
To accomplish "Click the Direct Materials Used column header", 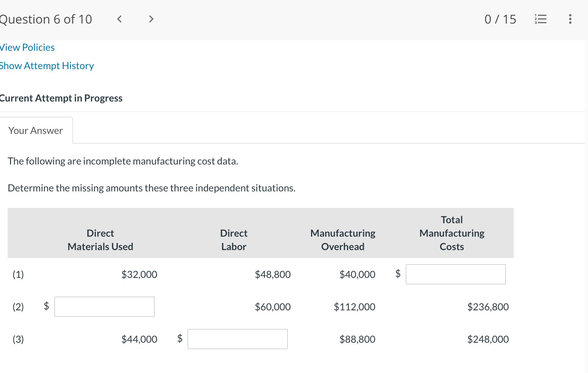I will 100,240.
